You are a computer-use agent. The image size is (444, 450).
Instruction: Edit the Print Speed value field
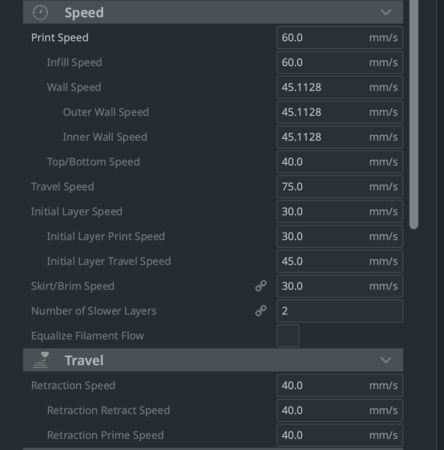[340, 38]
